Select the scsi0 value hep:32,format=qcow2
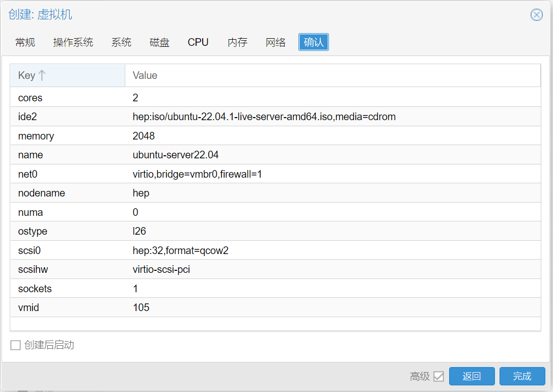553x392 pixels. point(181,250)
